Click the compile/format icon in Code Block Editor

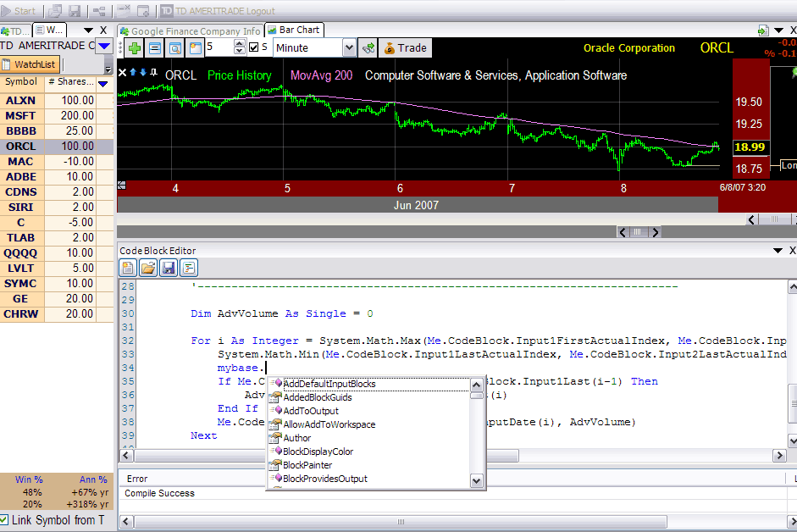[x=189, y=268]
